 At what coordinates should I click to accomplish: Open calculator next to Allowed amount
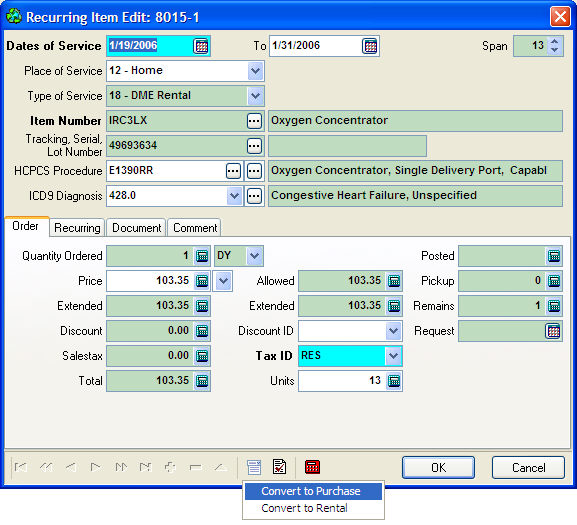394,281
